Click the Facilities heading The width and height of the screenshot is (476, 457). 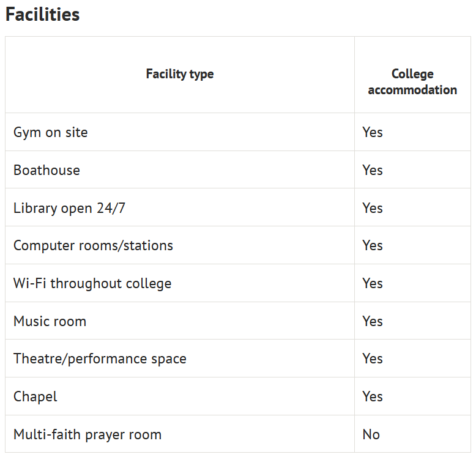42,15
